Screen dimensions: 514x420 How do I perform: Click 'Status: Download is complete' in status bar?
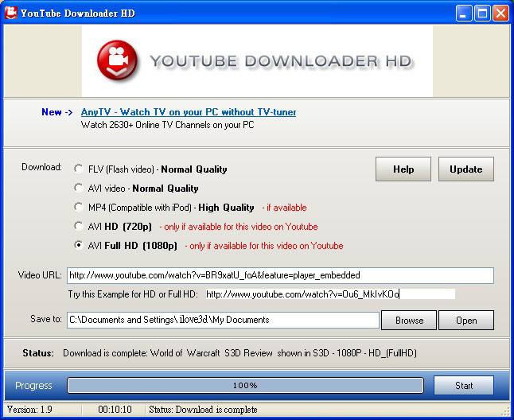click(x=203, y=410)
